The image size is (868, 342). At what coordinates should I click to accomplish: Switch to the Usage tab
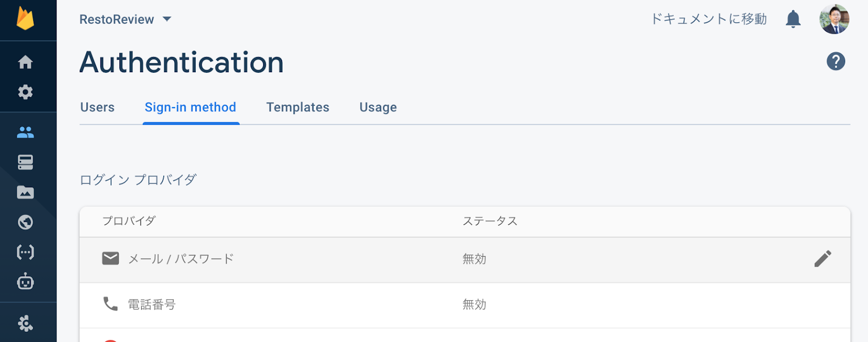point(378,107)
